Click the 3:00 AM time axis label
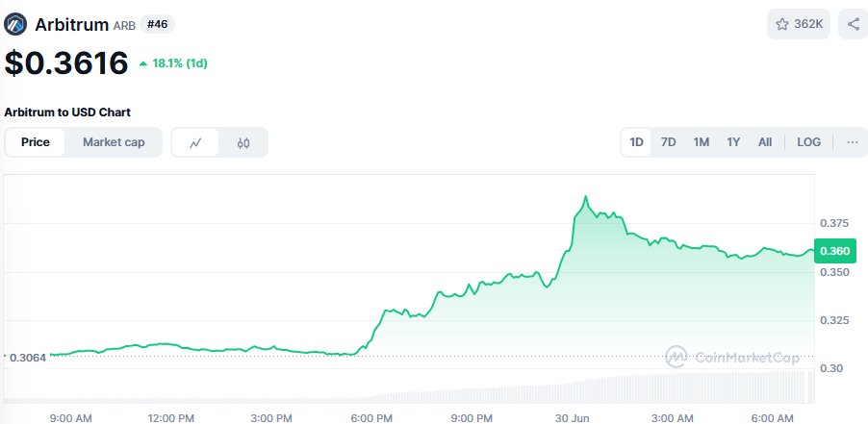Screen dimensions: 868x424 click(671, 418)
